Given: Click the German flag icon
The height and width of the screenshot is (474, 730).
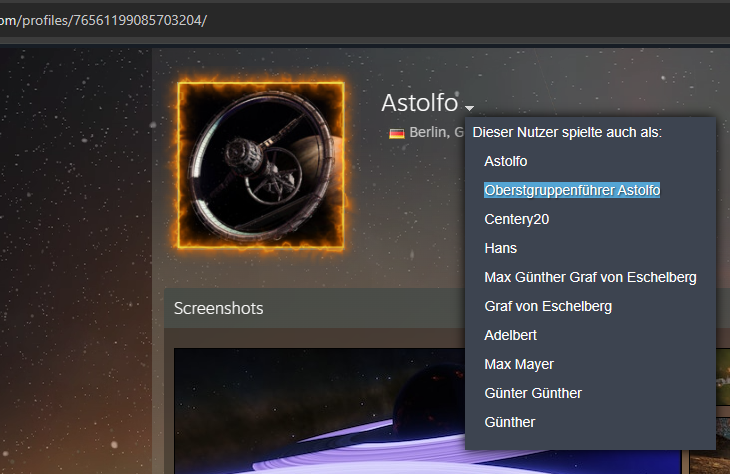Looking at the screenshot, I should pyautogui.click(x=396, y=133).
